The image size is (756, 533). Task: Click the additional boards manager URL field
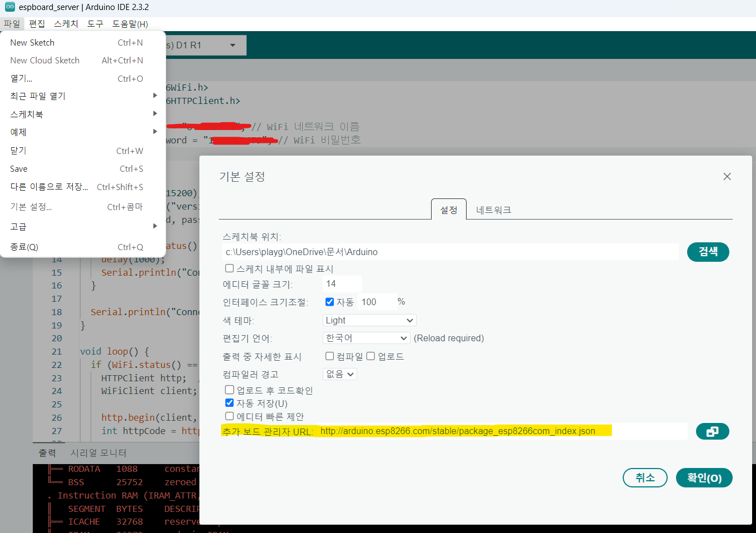pyautogui.click(x=502, y=431)
